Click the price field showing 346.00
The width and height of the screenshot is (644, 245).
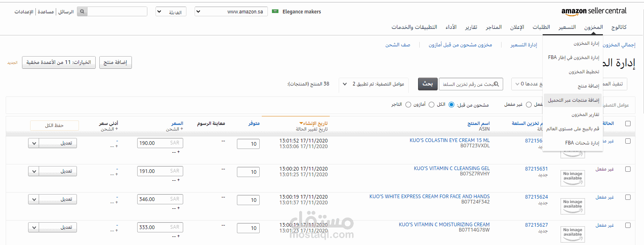[160, 199]
